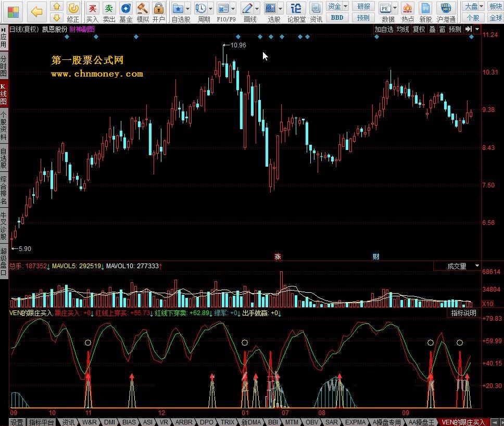Open 综合排名 side tab
The width and height of the screenshot is (504, 426).
coord(4,190)
